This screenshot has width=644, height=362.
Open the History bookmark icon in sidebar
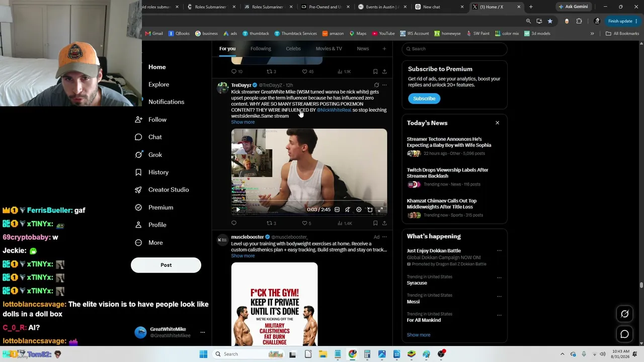138,172
